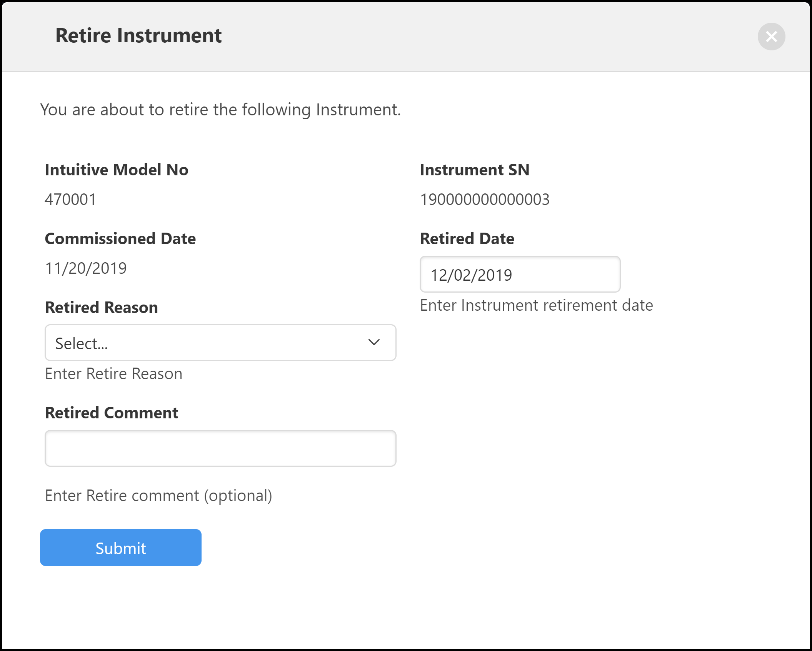Image resolution: width=812 pixels, height=651 pixels.
Task: Close the Retire Instrument dialog
Action: click(771, 37)
